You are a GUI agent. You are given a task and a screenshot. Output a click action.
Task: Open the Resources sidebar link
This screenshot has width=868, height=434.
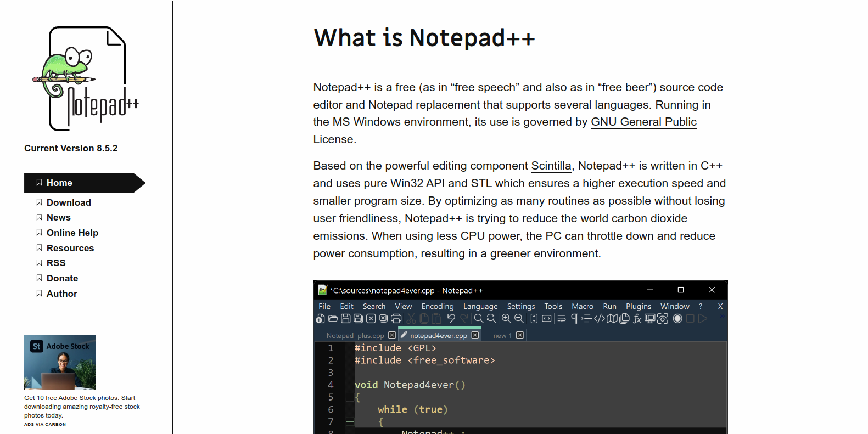point(70,248)
